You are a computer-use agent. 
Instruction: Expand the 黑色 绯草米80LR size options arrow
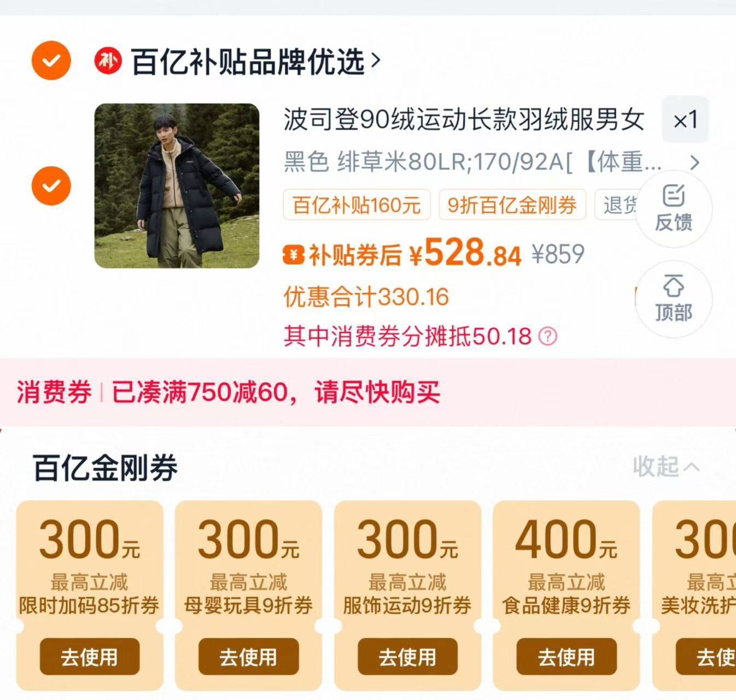click(x=694, y=162)
